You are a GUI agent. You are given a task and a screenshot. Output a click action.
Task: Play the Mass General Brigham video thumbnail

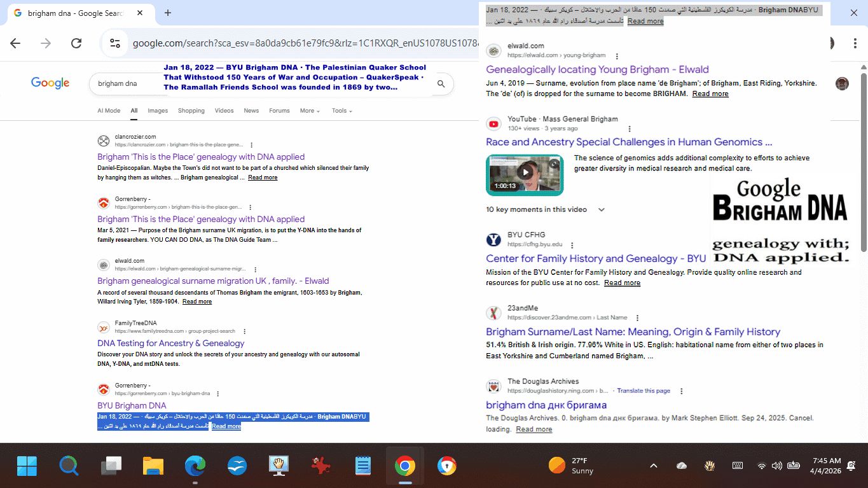pos(525,172)
